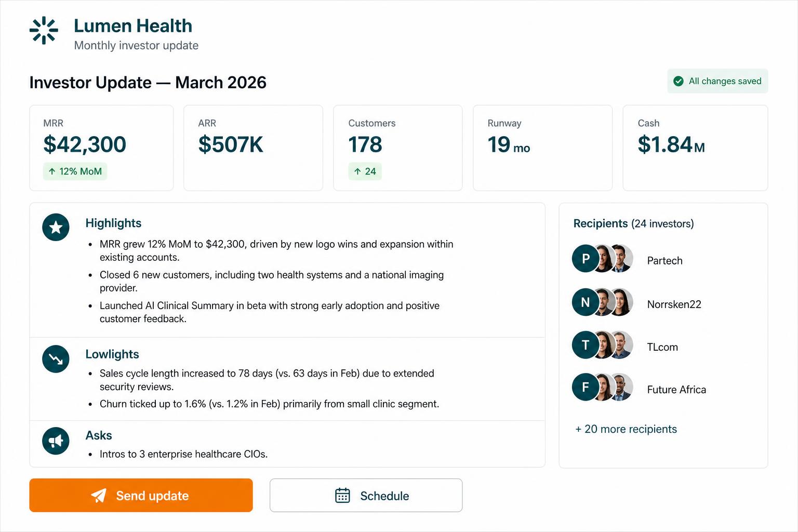Show the 20 more recipients
This screenshot has width=798, height=532.
(x=626, y=429)
